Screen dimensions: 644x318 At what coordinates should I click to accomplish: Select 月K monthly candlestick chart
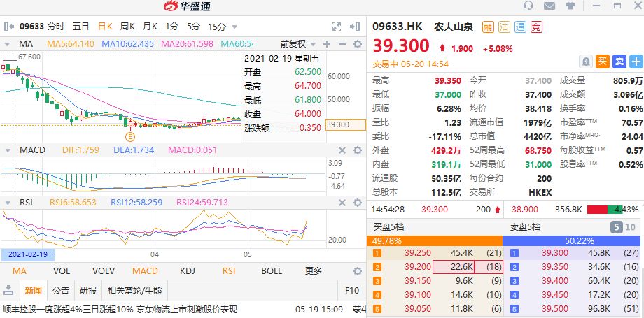point(150,27)
